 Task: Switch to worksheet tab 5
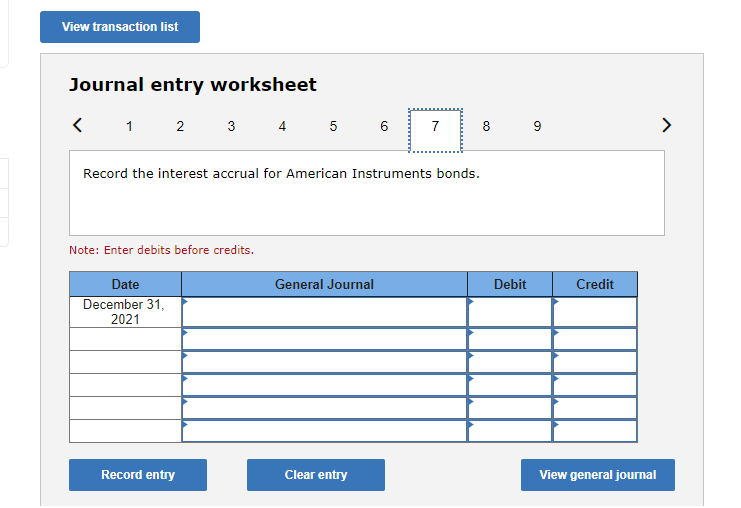tap(333, 126)
